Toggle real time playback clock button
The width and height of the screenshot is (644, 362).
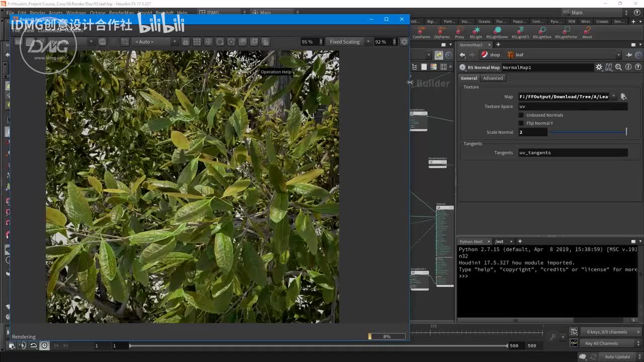click(45, 345)
